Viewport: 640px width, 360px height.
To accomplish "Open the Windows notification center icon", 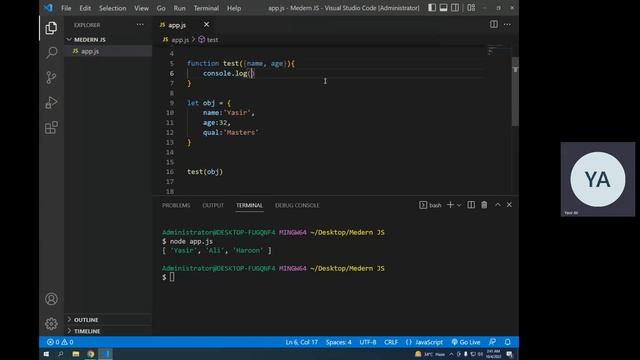I will [509, 354].
